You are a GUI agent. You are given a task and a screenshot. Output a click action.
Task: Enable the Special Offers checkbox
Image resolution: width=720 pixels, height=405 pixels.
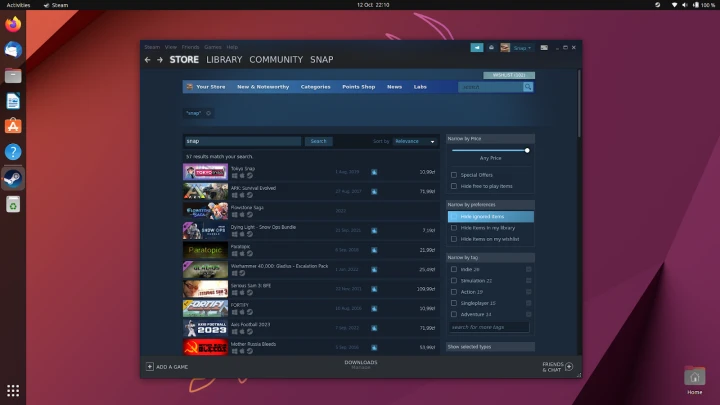pos(454,175)
